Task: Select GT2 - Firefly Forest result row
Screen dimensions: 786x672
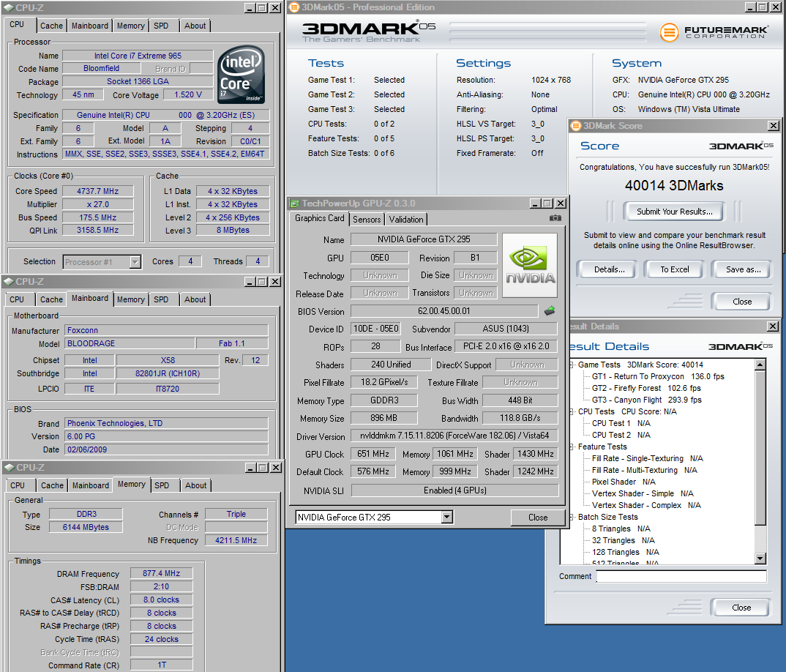Action: tap(646, 388)
